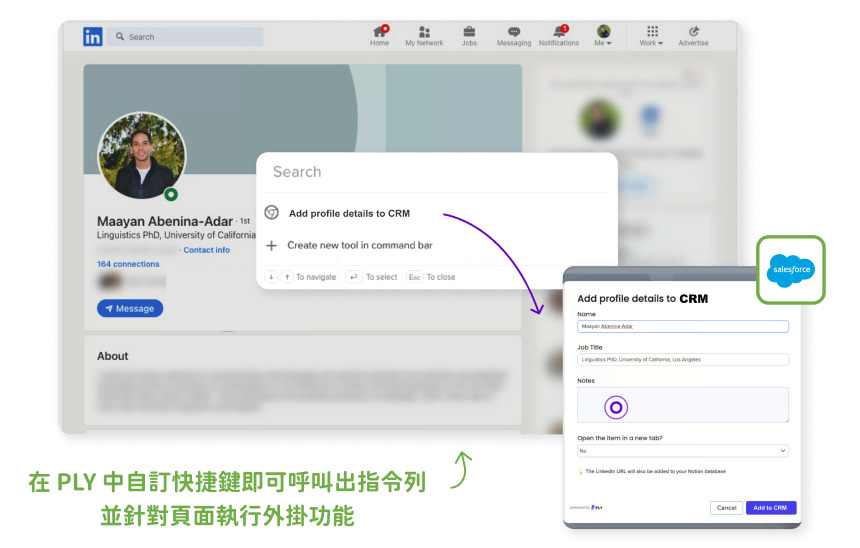Click inside the Notes text area
The image size is (860, 548).
(683, 405)
